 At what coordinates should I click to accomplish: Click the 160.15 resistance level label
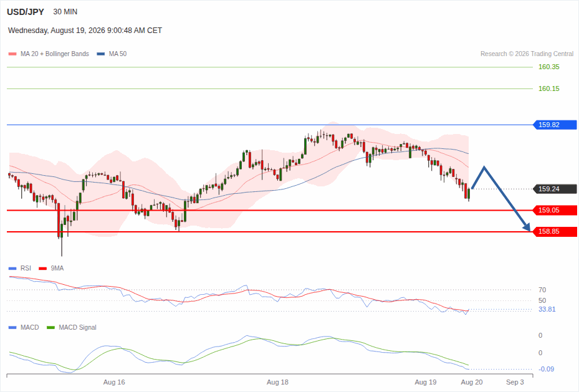tap(548, 88)
